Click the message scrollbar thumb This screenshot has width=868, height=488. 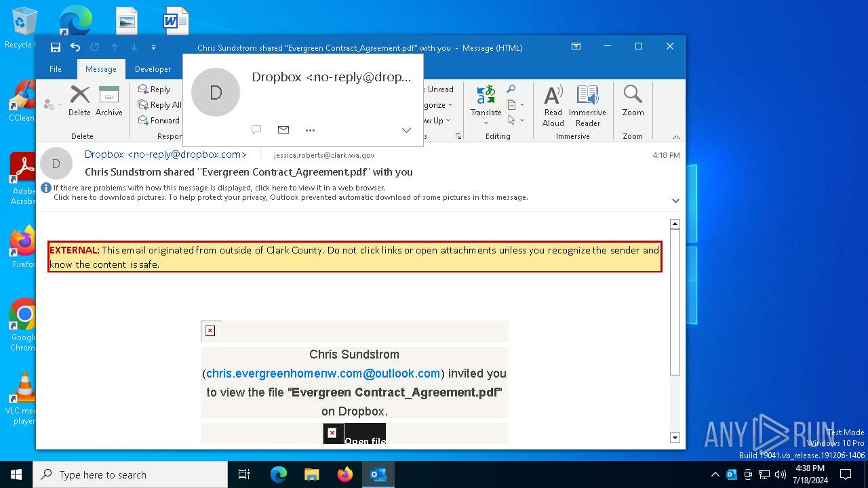click(675, 303)
